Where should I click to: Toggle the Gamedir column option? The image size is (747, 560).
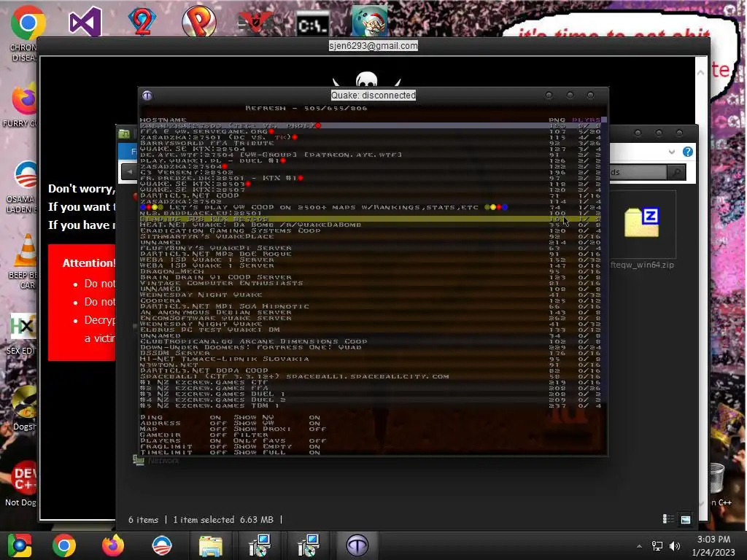click(x=183, y=435)
